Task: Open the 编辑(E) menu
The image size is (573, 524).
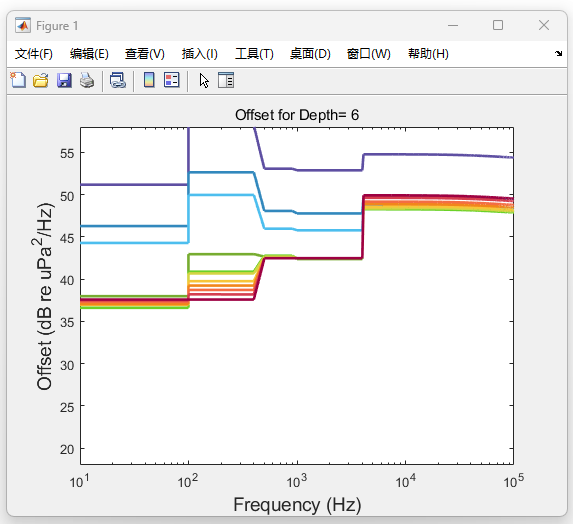Action: click(89, 54)
